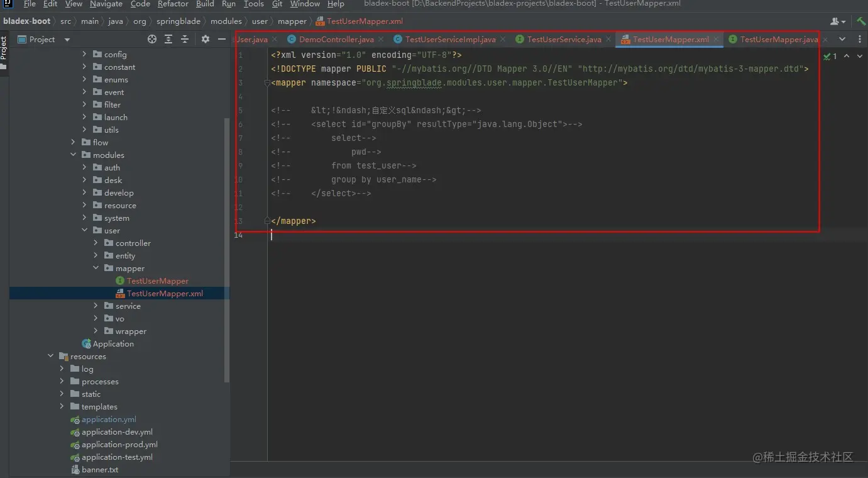Collapse the user folder arrow

pos(85,231)
